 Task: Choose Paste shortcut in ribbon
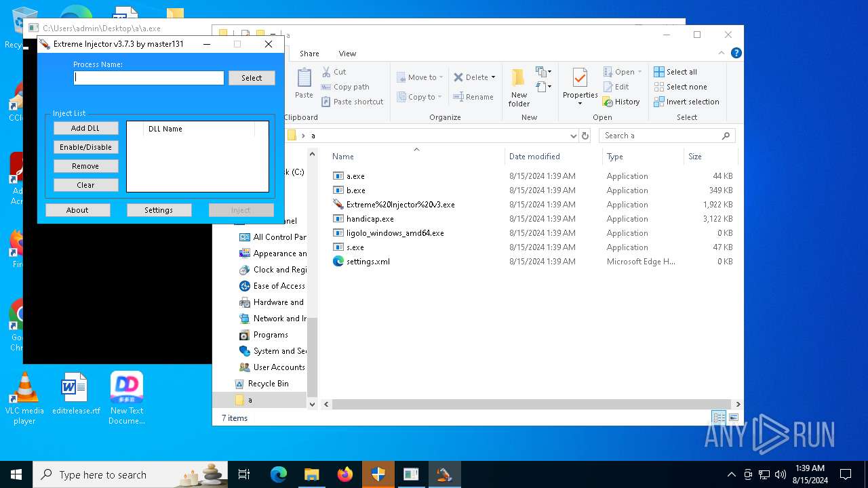coord(351,102)
